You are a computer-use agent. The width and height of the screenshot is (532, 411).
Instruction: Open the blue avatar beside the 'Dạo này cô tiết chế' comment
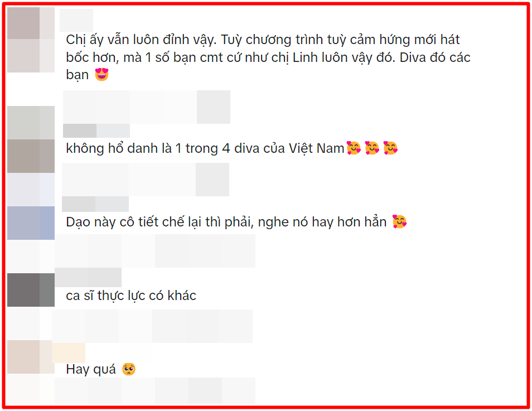click(31, 223)
